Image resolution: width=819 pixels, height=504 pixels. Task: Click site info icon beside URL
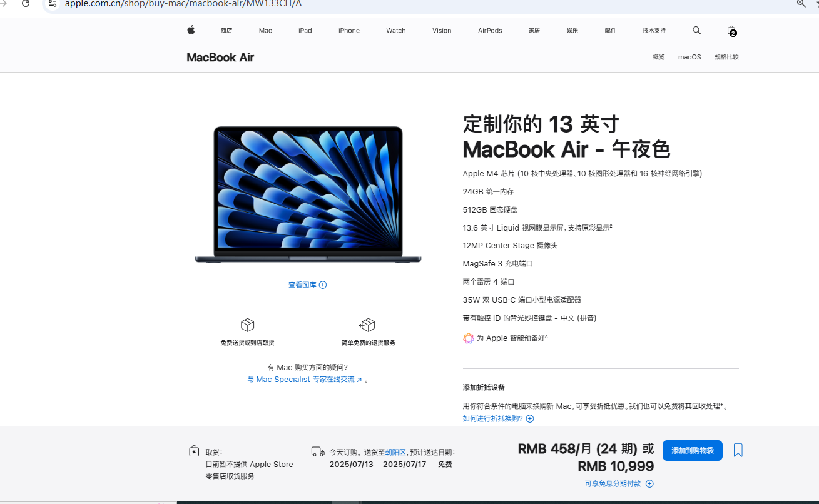point(53,4)
